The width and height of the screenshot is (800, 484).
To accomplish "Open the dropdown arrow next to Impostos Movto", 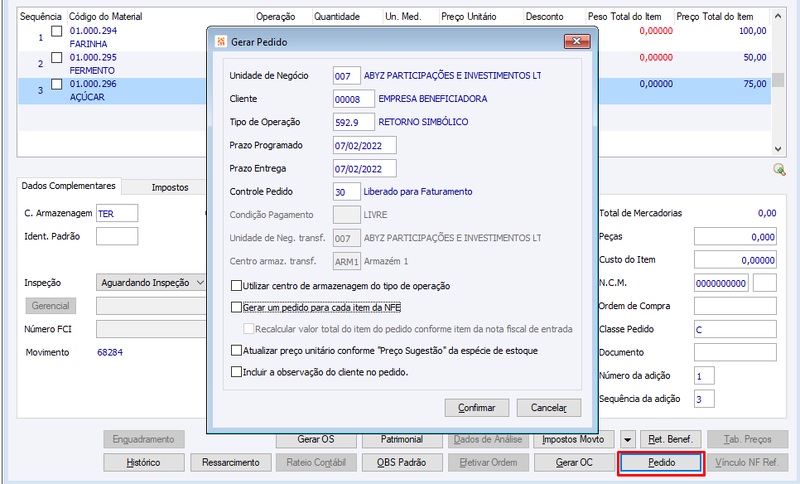I will pos(628,439).
